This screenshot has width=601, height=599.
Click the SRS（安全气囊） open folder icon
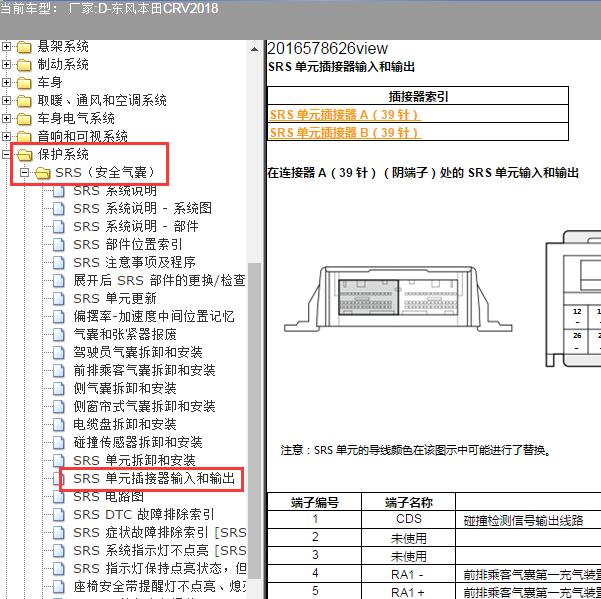point(43,173)
